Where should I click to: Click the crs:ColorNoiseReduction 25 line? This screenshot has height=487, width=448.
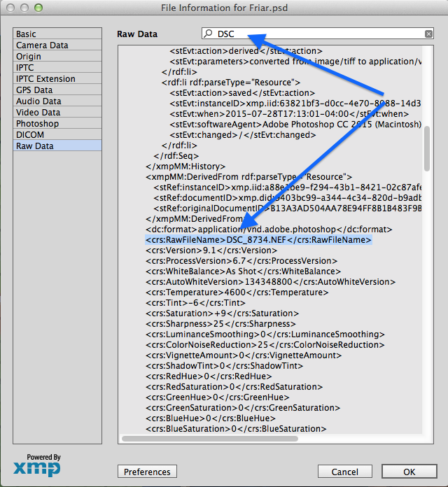[265, 345]
